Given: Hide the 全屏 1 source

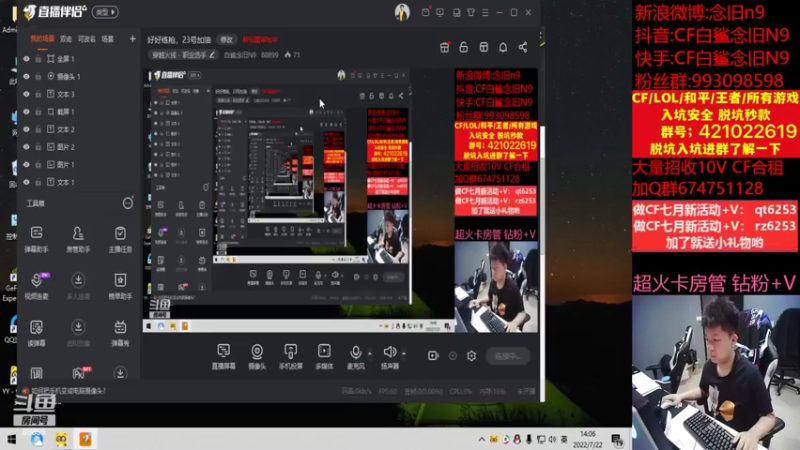Looking at the screenshot, I should point(27,59).
